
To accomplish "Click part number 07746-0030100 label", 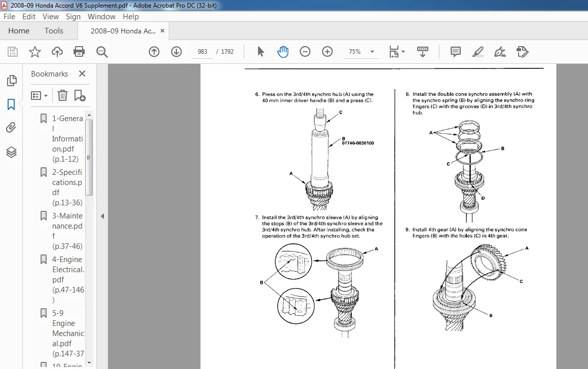I will 358,143.
